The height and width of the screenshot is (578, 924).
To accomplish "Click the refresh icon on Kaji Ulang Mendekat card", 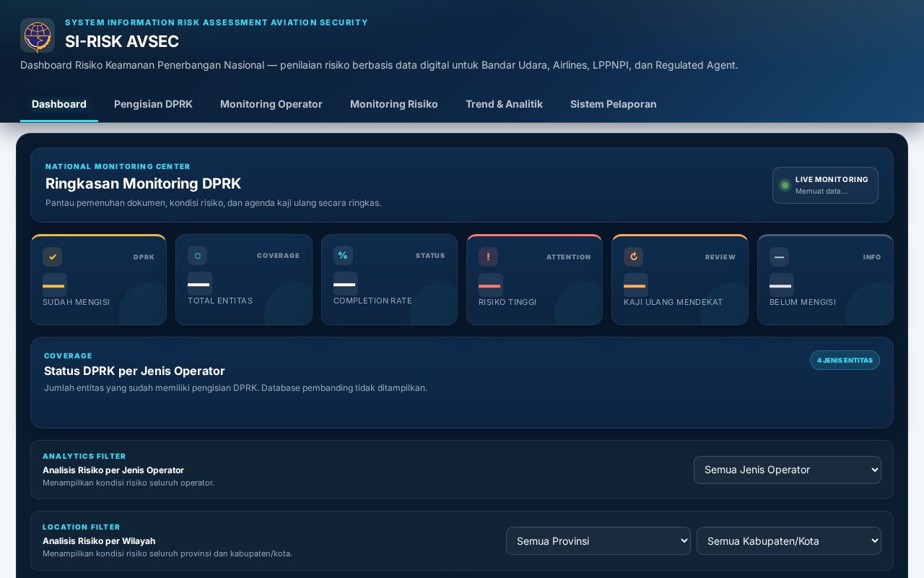I will 633,257.
